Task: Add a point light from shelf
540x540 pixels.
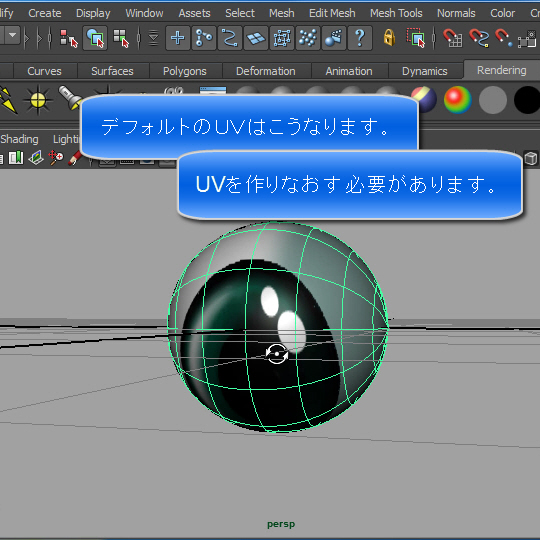Action: [38, 100]
